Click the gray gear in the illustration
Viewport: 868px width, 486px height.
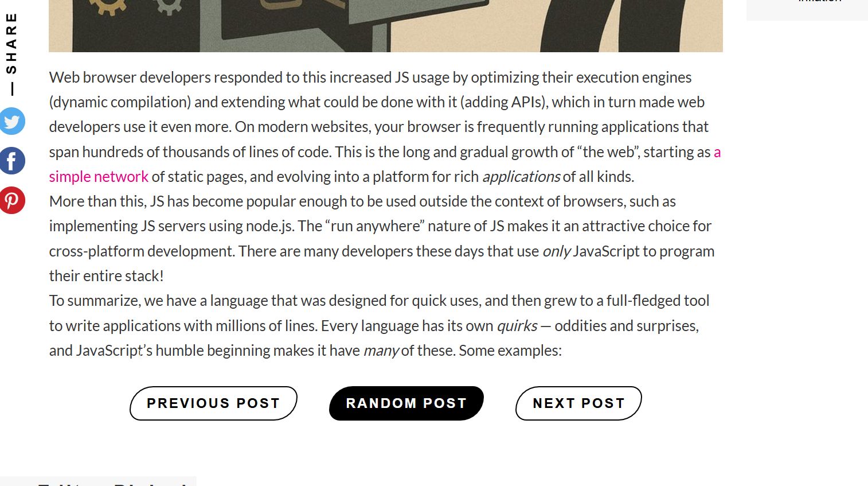click(168, 6)
